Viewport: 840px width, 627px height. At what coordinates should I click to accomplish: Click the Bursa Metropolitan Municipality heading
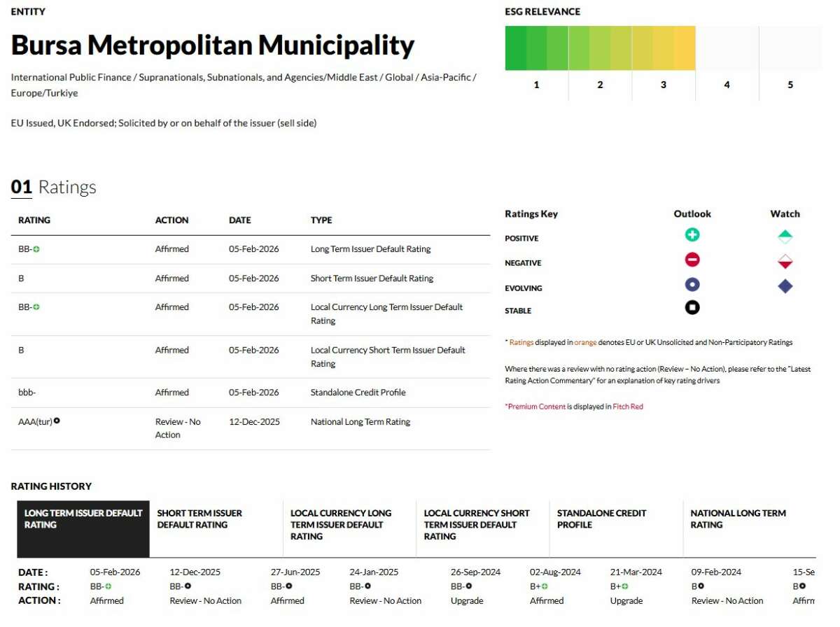coord(213,45)
